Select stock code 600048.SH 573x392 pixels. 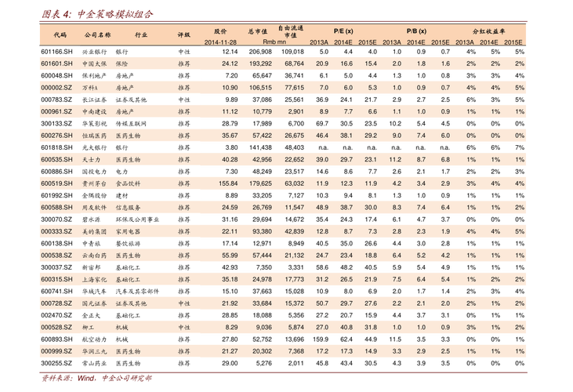[x=56, y=75]
